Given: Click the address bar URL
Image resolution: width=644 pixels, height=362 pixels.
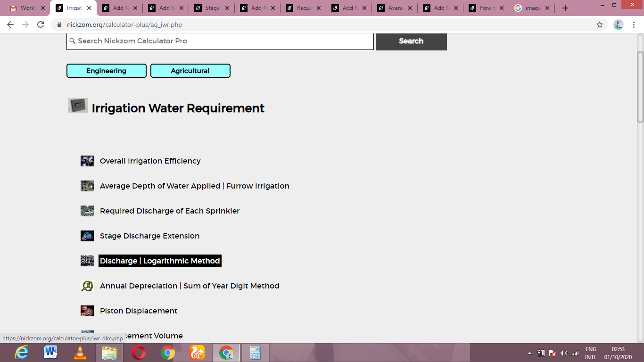Looking at the screenshot, I should 124,25.
